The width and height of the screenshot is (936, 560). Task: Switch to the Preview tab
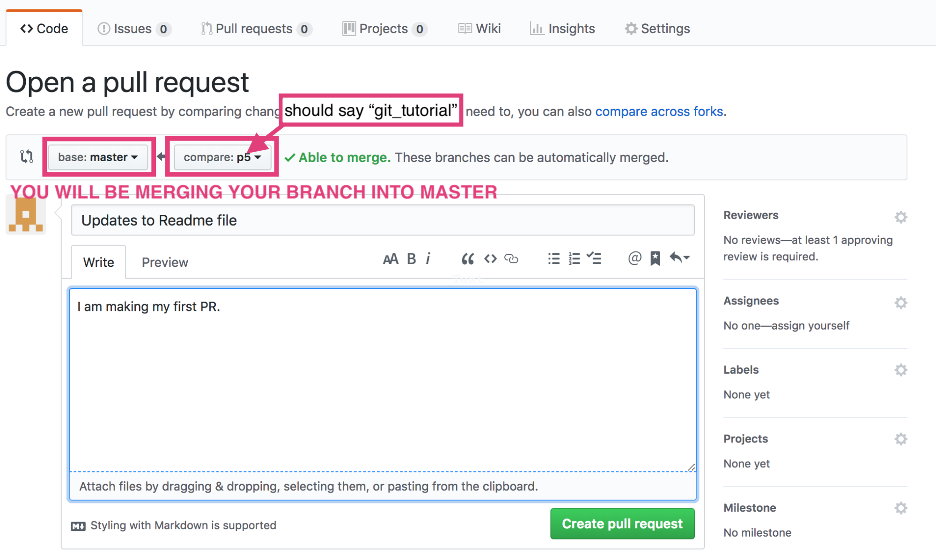[x=165, y=262]
